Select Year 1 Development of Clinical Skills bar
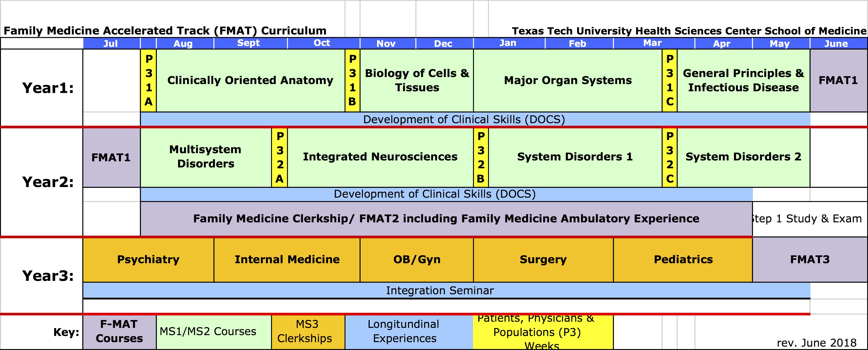 point(475,119)
